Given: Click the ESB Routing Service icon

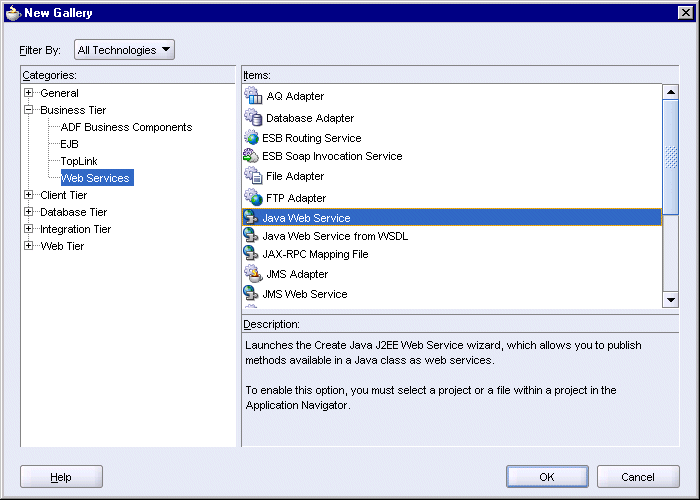Looking at the screenshot, I should pos(251,138).
